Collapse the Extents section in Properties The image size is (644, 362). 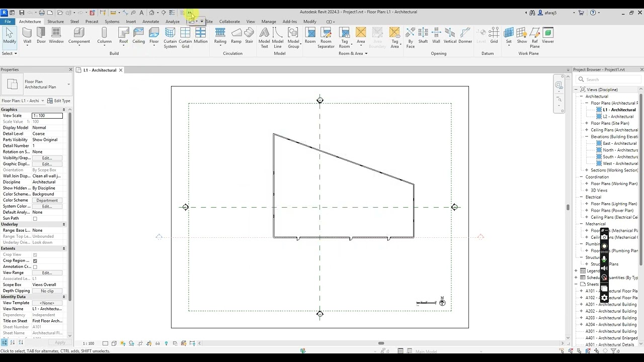[64, 248]
